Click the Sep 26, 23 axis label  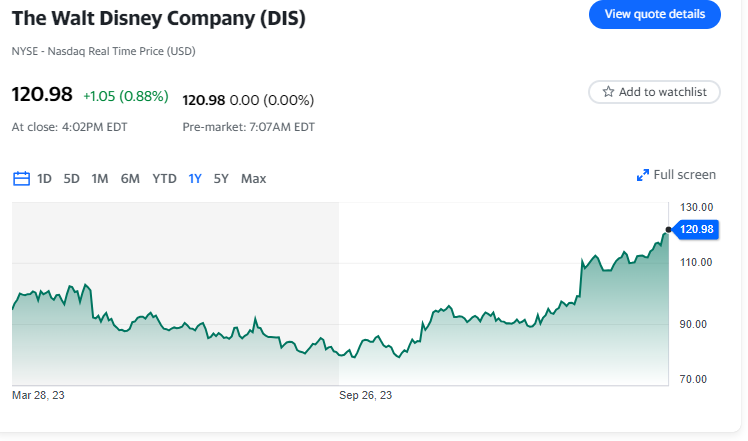[365, 395]
